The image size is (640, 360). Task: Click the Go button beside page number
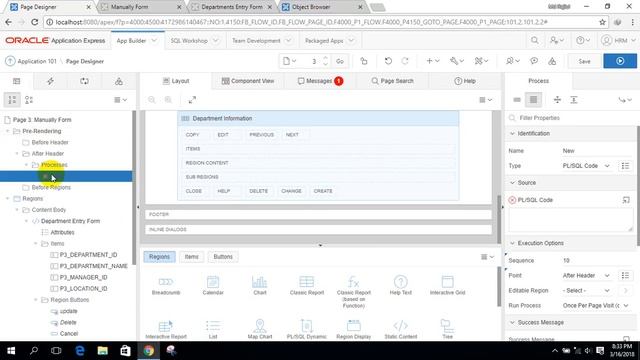340,61
